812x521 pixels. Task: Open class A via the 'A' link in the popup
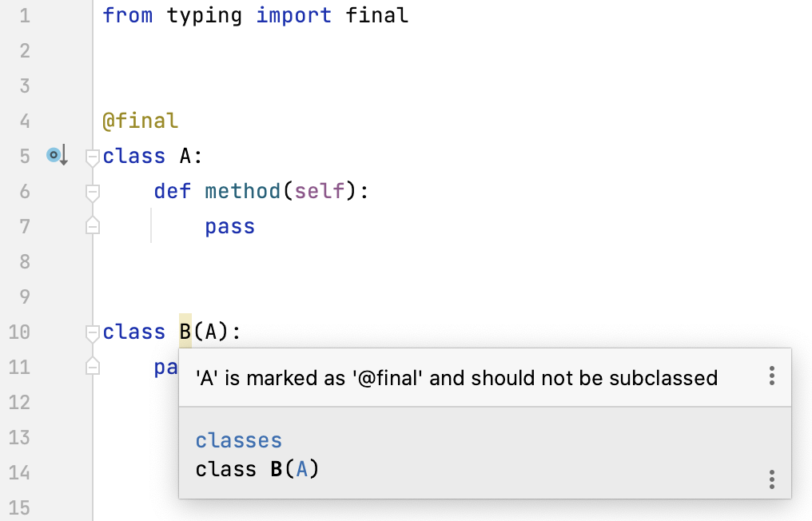[x=302, y=469]
